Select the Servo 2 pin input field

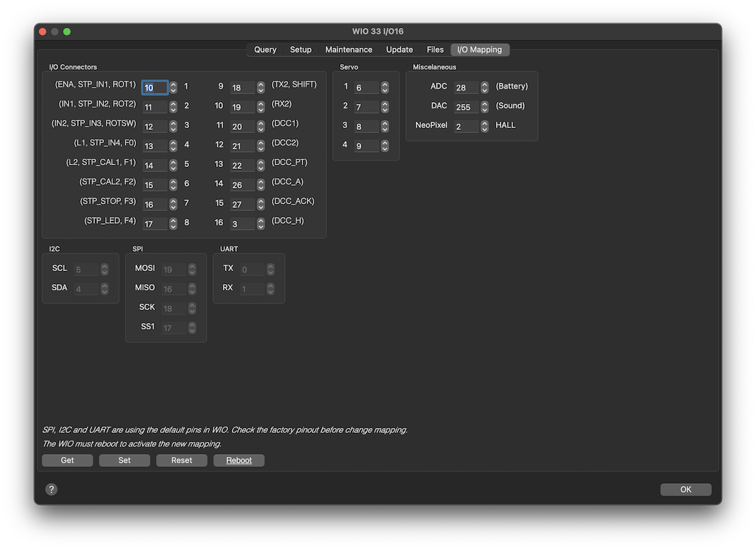pos(367,107)
